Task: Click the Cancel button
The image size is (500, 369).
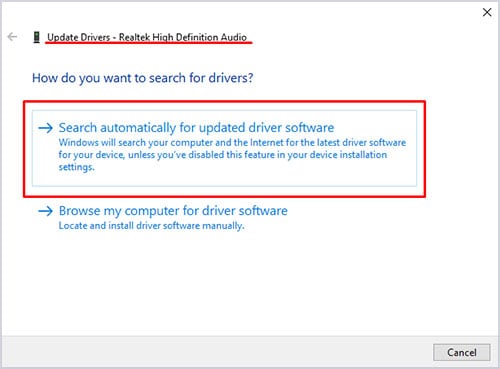Action: (462, 352)
